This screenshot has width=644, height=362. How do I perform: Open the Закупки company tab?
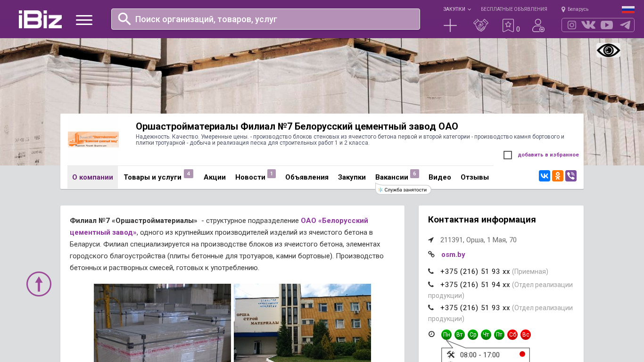point(352,177)
